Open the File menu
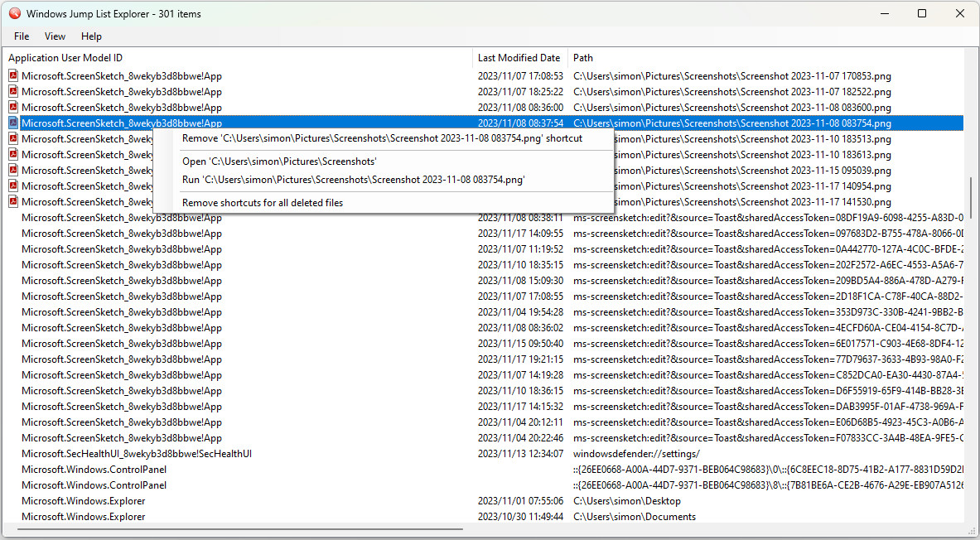 (x=22, y=36)
